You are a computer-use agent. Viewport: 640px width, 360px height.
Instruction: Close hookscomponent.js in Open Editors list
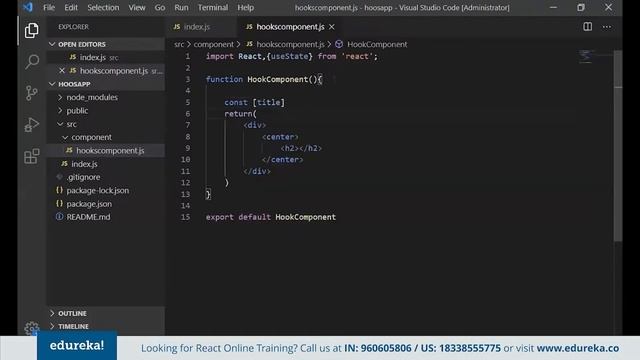click(62, 71)
